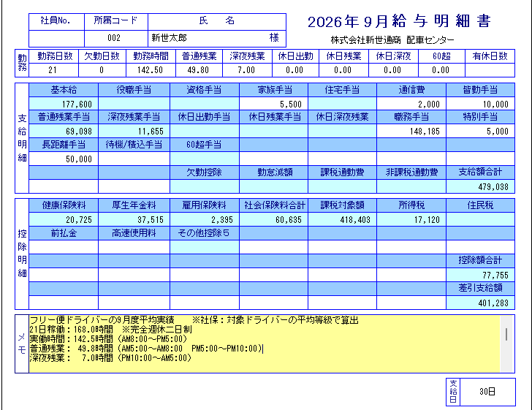Select the 社会保険料合計 amount 60,635

click(273, 219)
